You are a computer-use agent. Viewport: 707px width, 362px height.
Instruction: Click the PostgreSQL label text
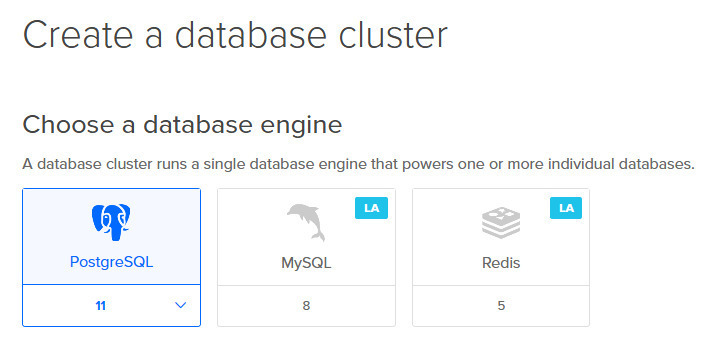point(111,262)
